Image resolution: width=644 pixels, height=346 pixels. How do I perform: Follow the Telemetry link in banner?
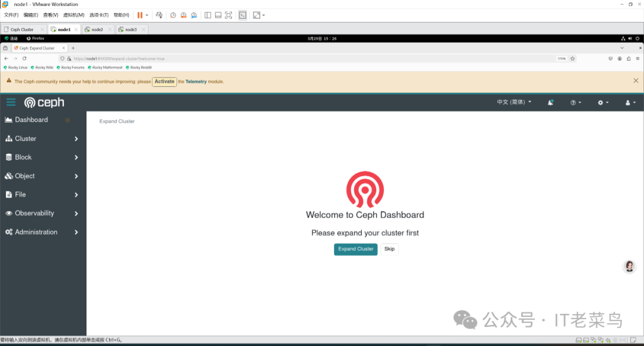click(x=196, y=82)
